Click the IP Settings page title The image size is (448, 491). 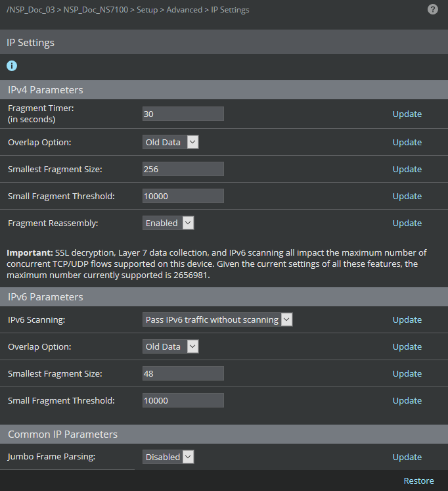30,42
